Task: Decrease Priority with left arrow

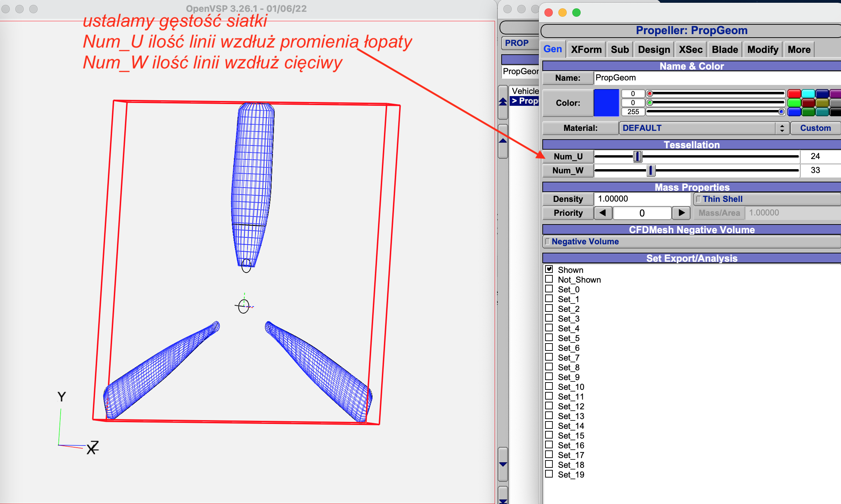Action: click(603, 213)
